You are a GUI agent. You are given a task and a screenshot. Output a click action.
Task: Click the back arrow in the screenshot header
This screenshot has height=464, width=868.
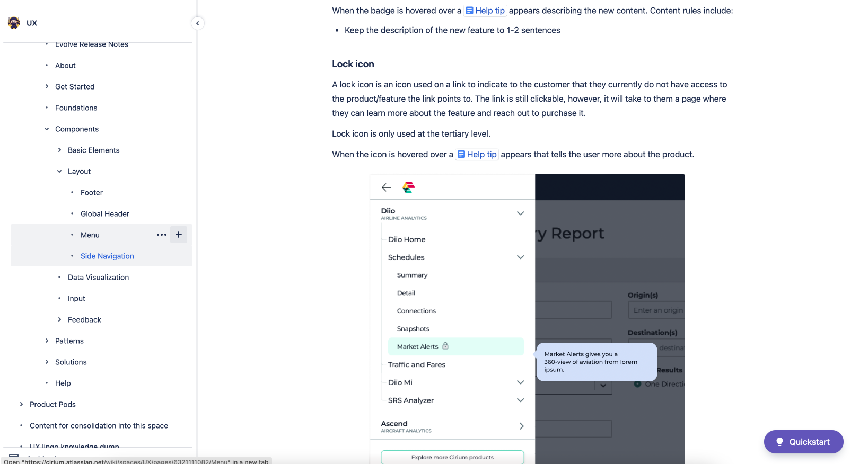tap(386, 188)
